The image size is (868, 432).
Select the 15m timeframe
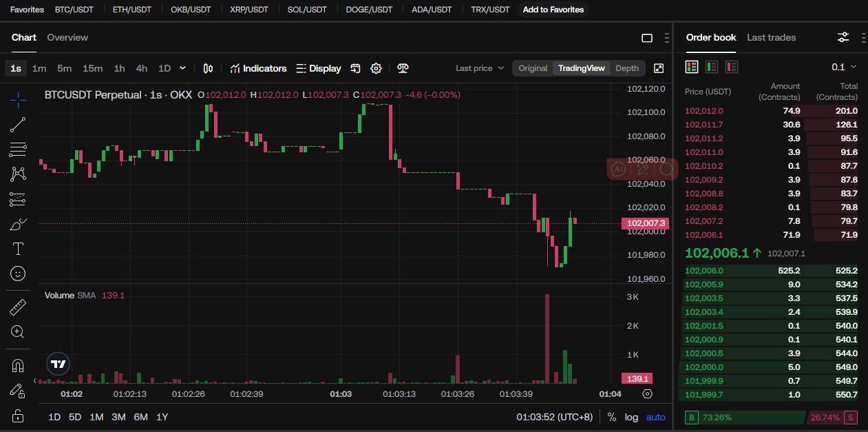92,68
